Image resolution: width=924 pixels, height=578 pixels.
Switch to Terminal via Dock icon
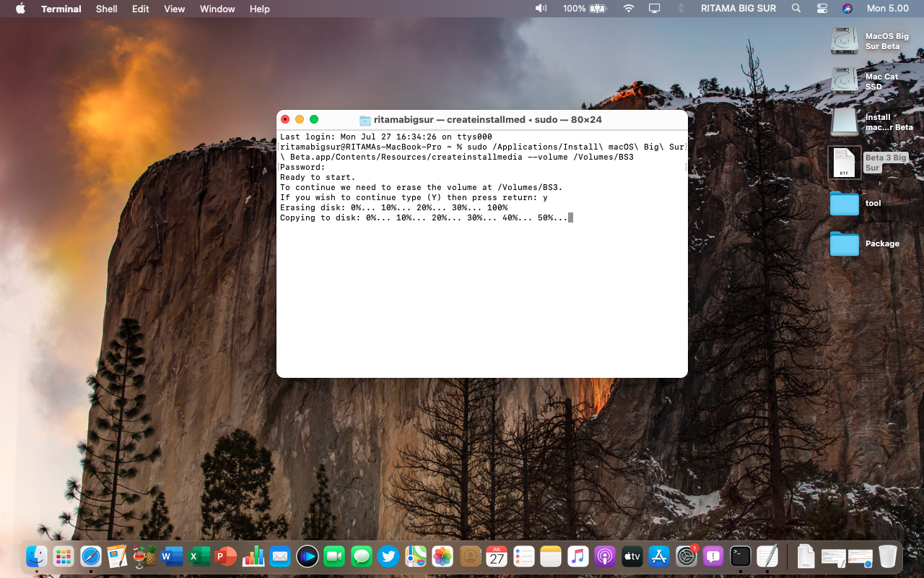click(x=741, y=556)
